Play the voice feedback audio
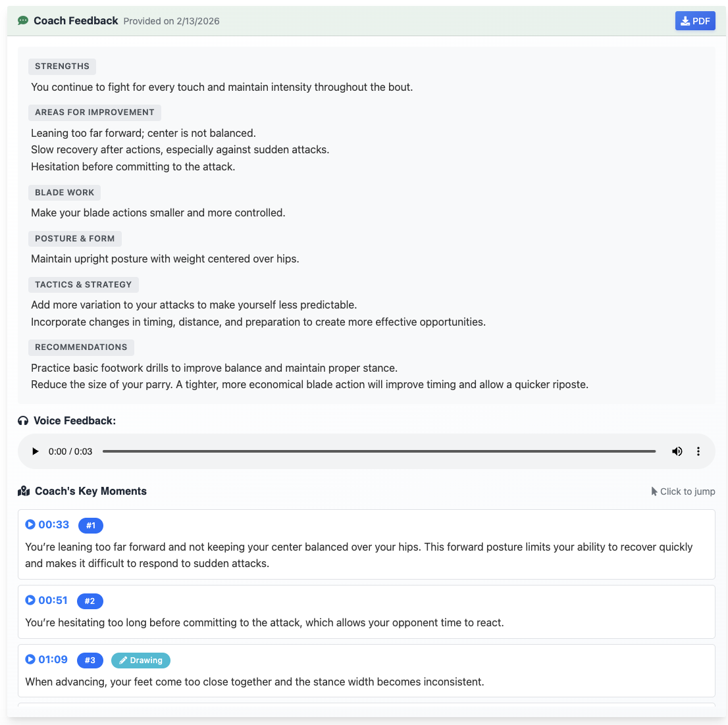 pos(36,451)
